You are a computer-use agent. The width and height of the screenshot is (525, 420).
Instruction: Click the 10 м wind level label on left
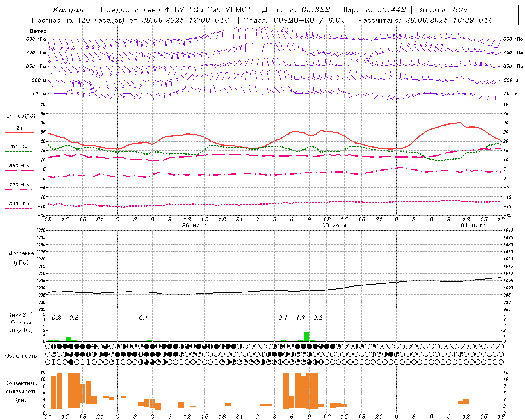pyautogui.click(x=39, y=94)
